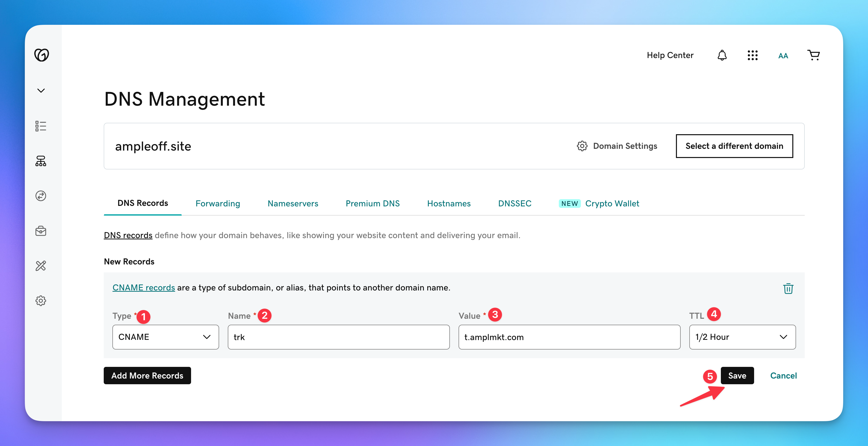Open the record Type dropdown
This screenshot has height=446, width=868.
(x=166, y=337)
